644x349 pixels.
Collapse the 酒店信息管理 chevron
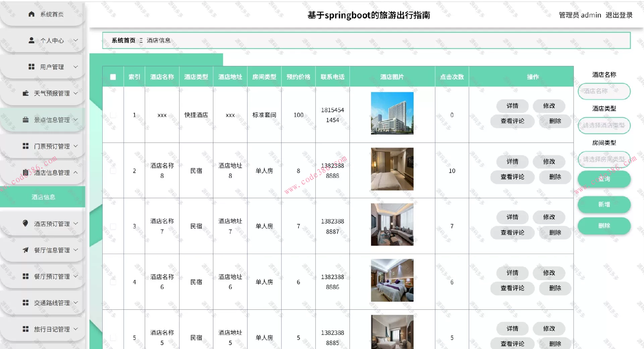(x=76, y=172)
